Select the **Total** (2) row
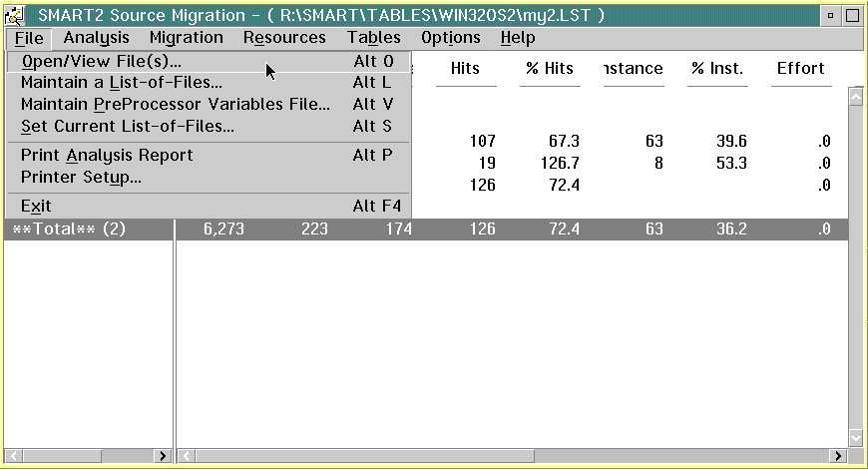Screen dimensions: 868x469 [70, 230]
